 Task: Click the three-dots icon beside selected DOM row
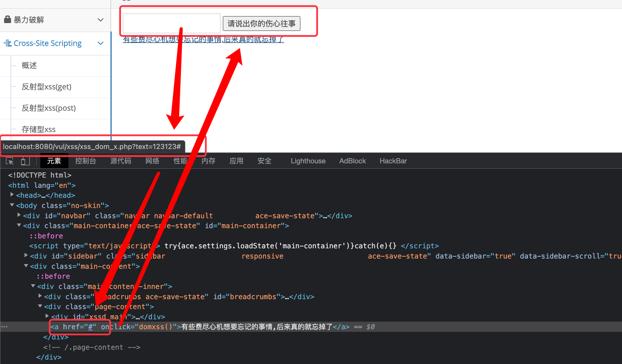tap(4, 327)
